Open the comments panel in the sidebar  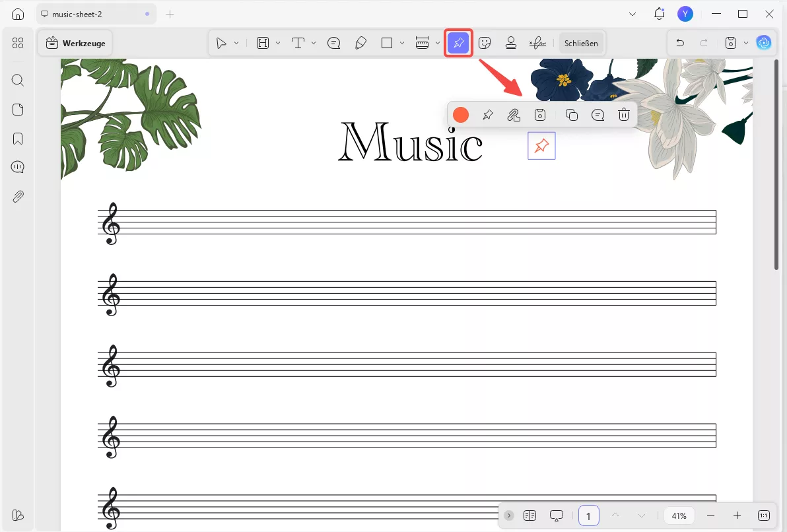click(x=18, y=166)
